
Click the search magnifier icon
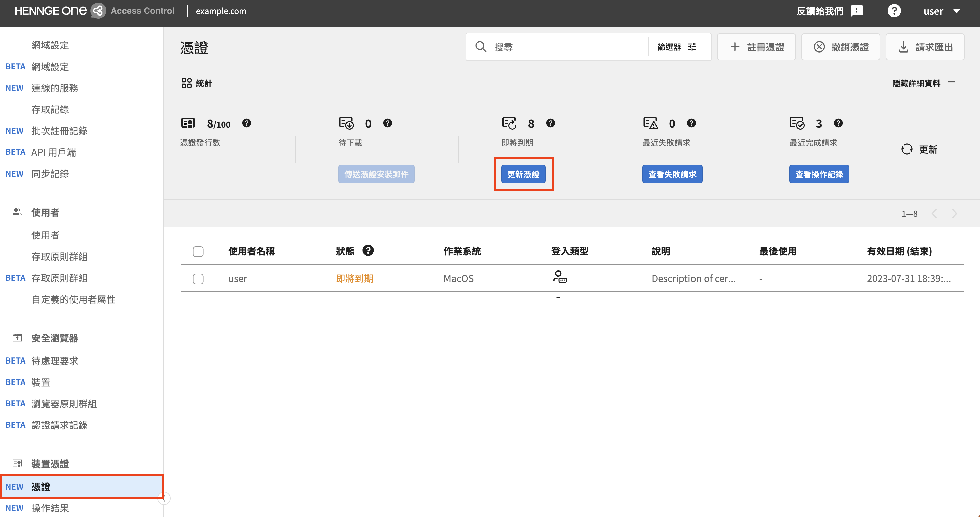[x=481, y=47]
